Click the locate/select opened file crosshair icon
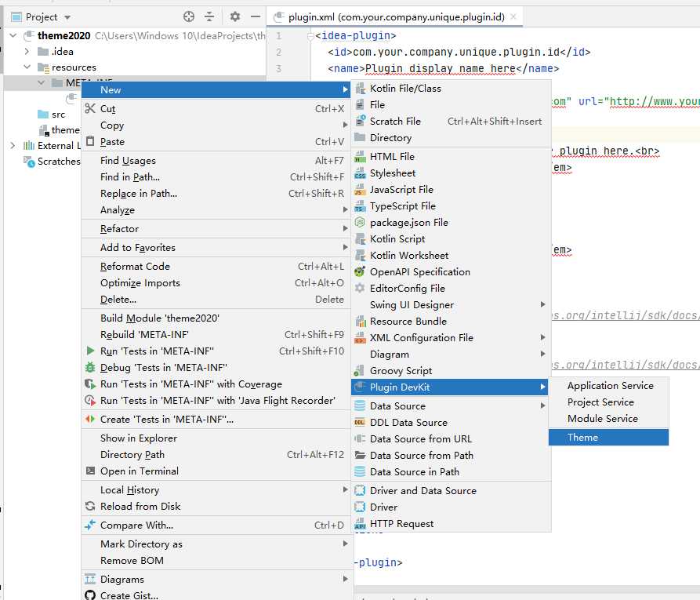Viewport: 700px width, 600px height. pos(189,17)
